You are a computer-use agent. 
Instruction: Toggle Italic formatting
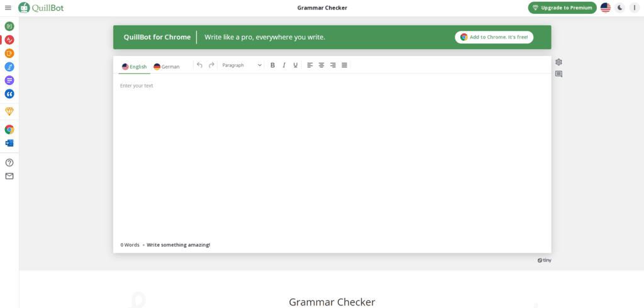284,65
